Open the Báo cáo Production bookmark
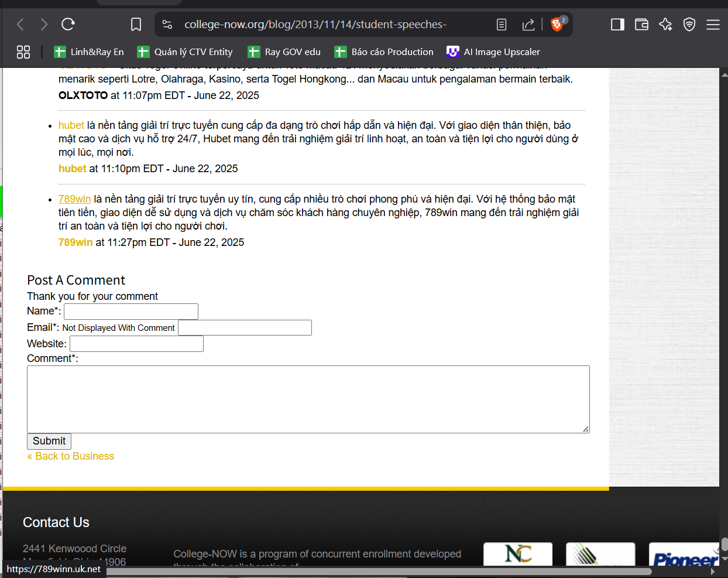 (x=384, y=52)
